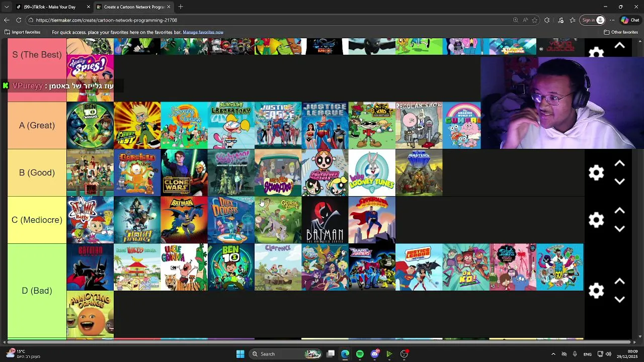644x362 pixels.
Task: Open Discord from the taskbar
Action: click(x=374, y=354)
